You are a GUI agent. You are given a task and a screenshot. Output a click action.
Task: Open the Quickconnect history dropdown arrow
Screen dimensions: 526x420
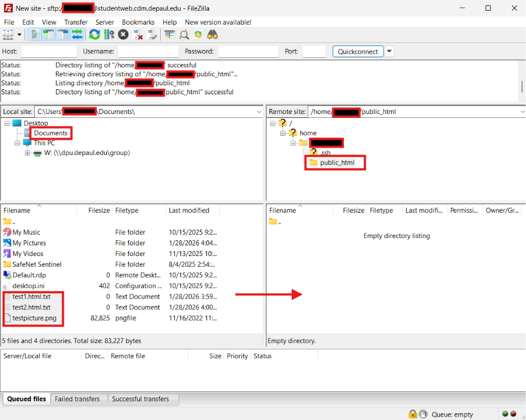point(389,52)
